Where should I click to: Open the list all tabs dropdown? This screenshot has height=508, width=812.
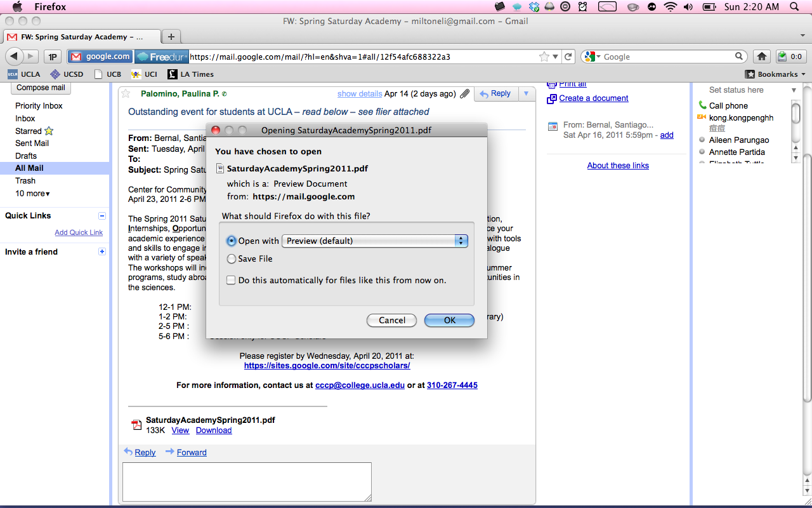(802, 36)
